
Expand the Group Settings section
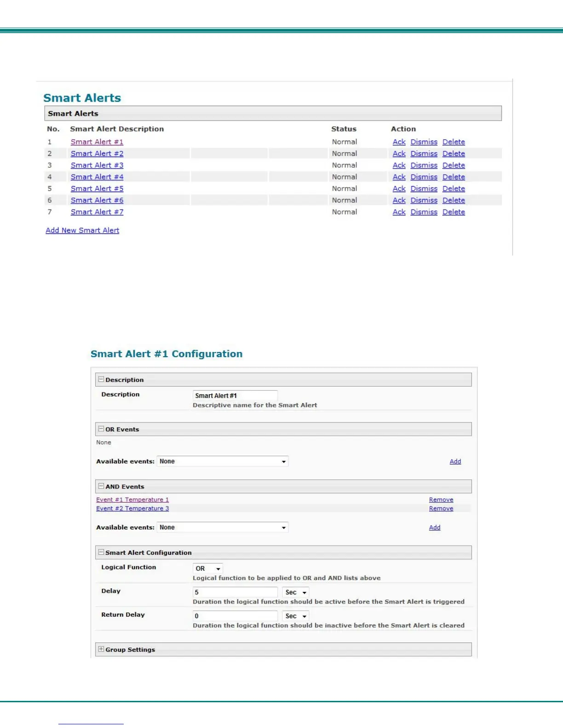[101, 649]
